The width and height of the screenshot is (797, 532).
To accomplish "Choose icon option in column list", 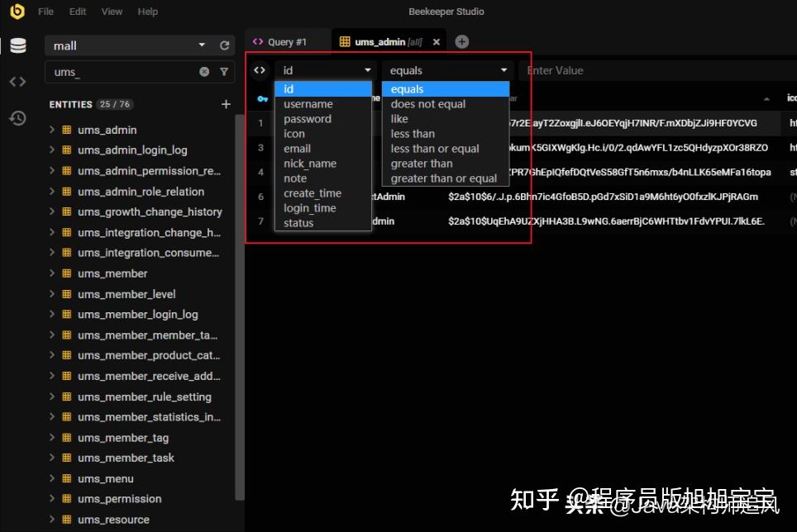I will [322, 134].
